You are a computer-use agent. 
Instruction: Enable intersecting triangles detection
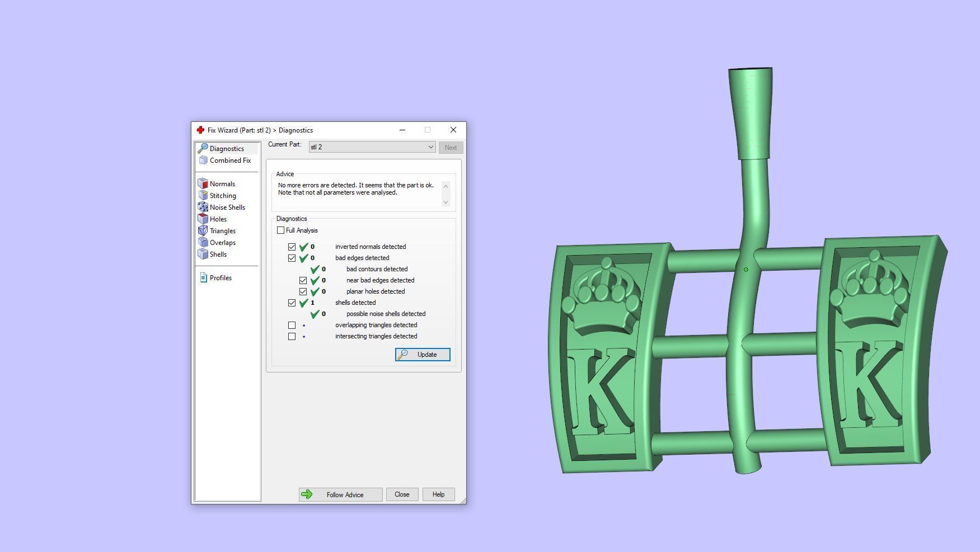[x=292, y=336]
